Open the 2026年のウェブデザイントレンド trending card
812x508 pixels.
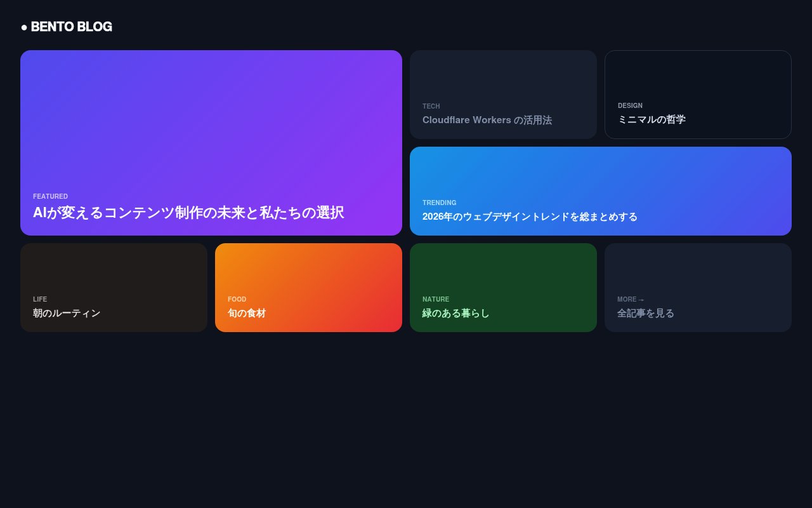pos(601,191)
